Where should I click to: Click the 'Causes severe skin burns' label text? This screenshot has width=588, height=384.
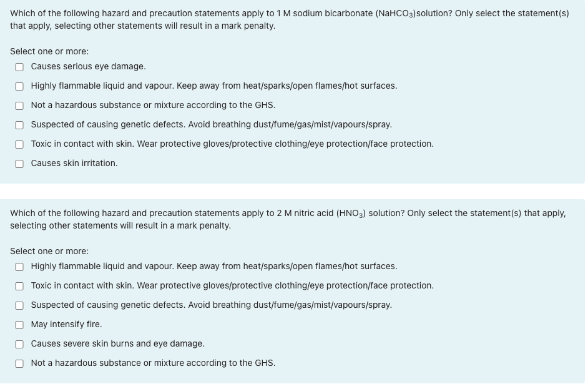tap(118, 343)
